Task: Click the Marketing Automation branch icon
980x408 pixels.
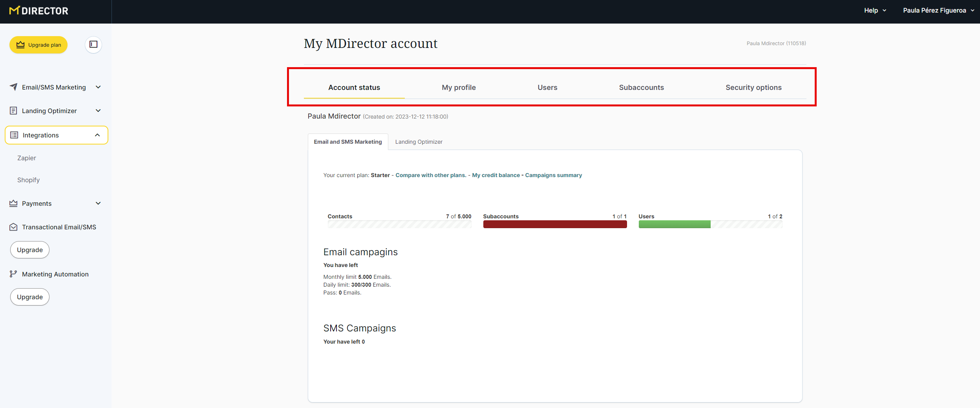Action: pyautogui.click(x=13, y=274)
